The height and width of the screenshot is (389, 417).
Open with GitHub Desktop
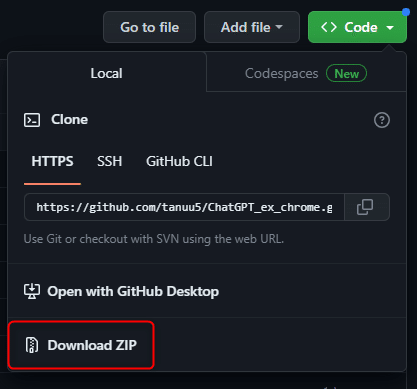(207, 291)
